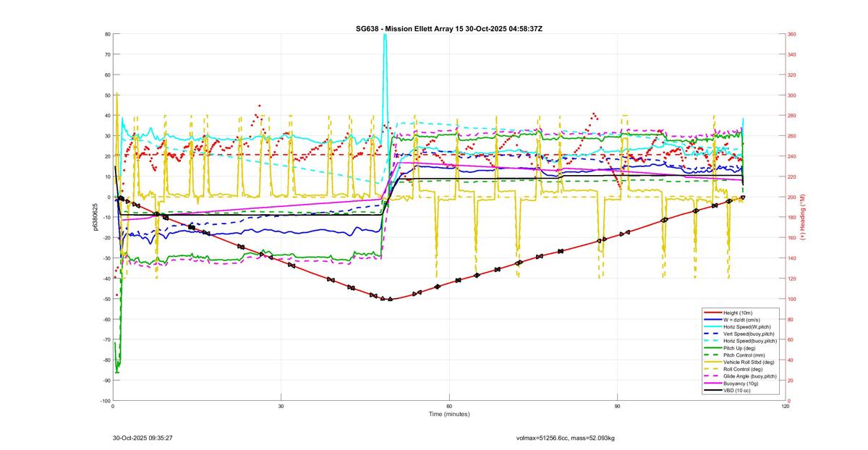Click the 60 tick on the time axis
Screen dimensions: 868x450
click(449, 406)
